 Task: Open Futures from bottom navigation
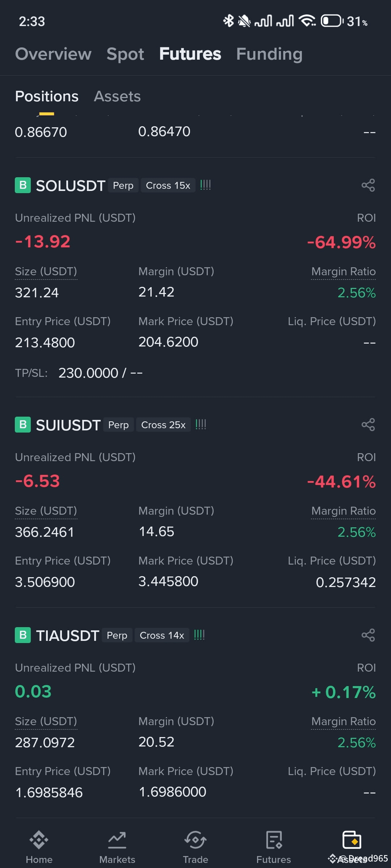click(274, 847)
